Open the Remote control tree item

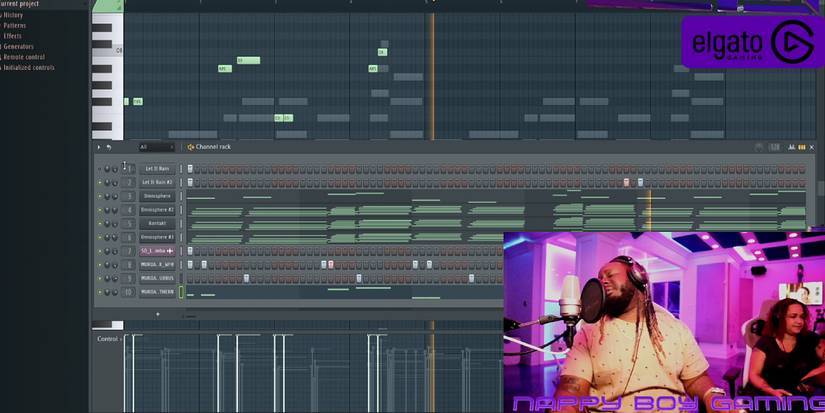pos(23,57)
